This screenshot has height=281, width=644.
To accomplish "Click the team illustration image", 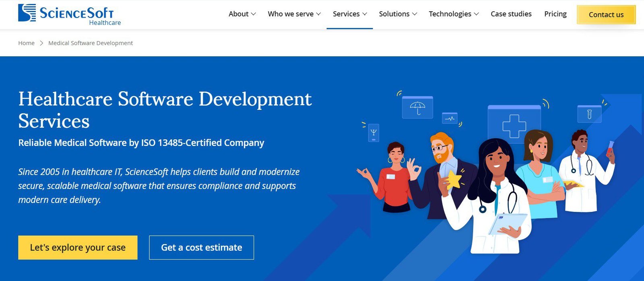I will tap(487, 173).
